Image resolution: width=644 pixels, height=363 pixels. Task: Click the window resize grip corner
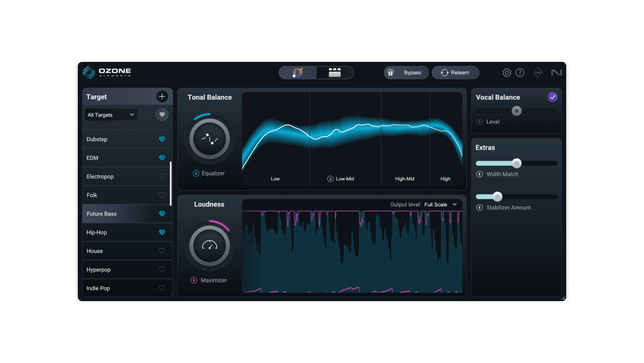coord(563,298)
